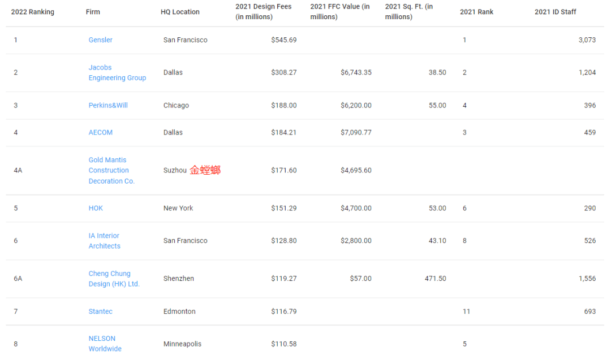Sort by 2021 Sq. Ft. column header
The height and width of the screenshot is (364, 611).
tap(409, 12)
